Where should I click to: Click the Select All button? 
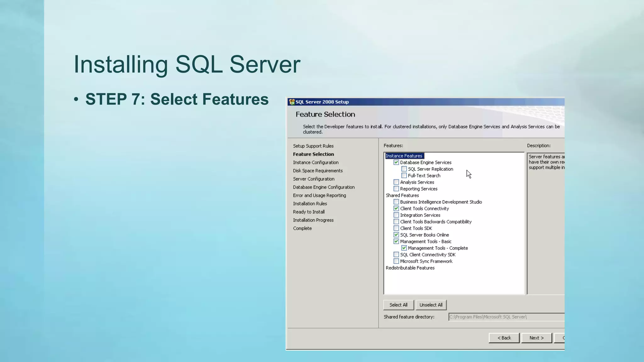(398, 305)
